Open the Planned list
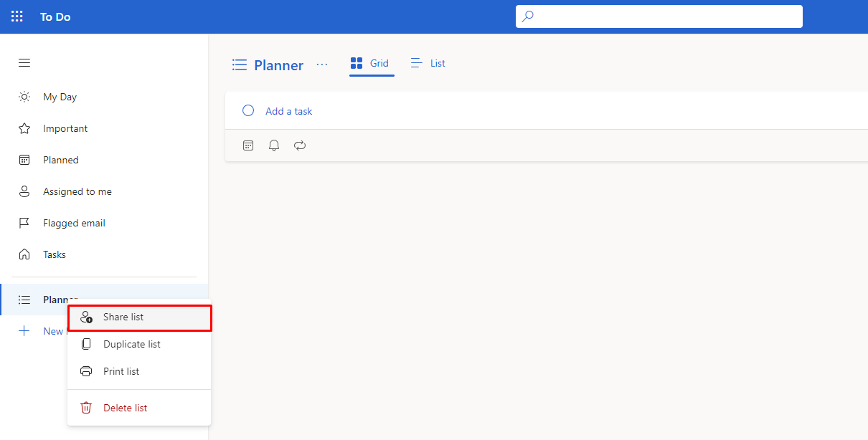The image size is (868, 440). point(104,160)
